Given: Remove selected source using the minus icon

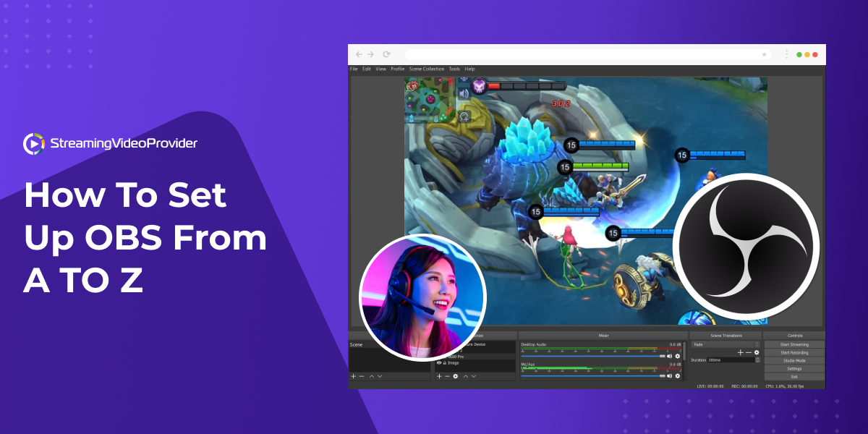Looking at the screenshot, I should 447,376.
